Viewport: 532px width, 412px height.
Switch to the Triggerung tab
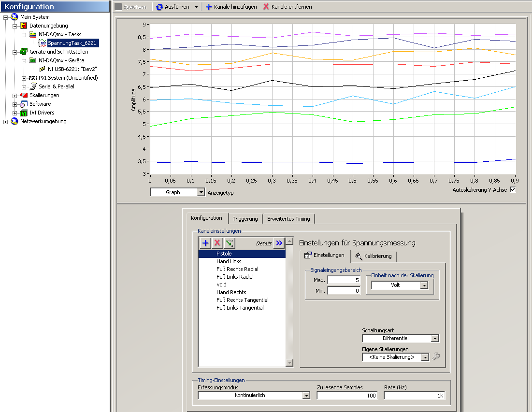[x=245, y=218]
